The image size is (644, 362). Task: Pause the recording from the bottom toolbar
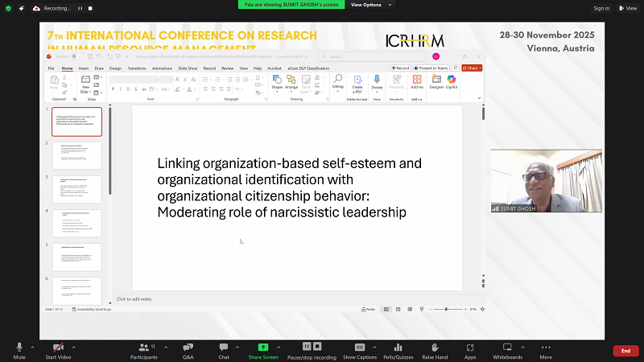(307, 347)
